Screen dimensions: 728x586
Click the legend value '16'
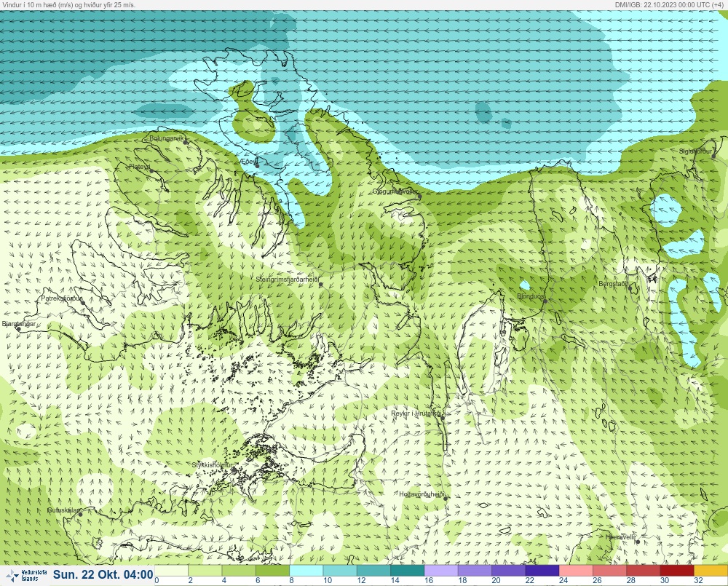[429, 580]
